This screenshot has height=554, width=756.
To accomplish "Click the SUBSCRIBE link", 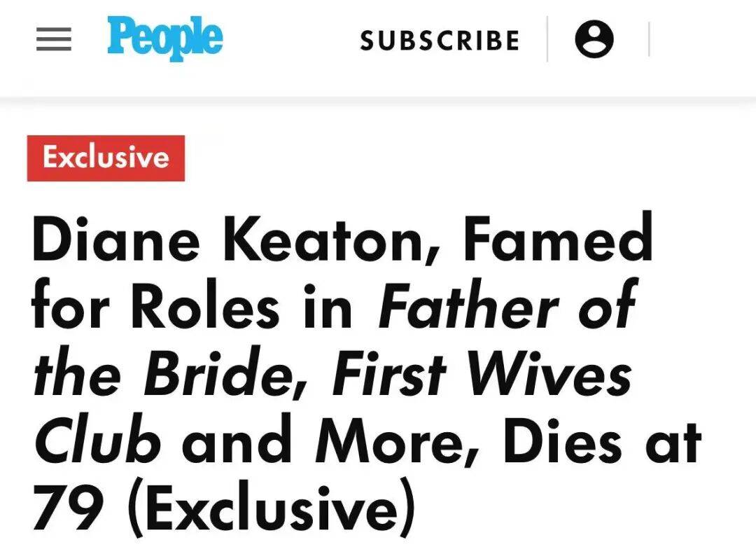I will [x=440, y=41].
